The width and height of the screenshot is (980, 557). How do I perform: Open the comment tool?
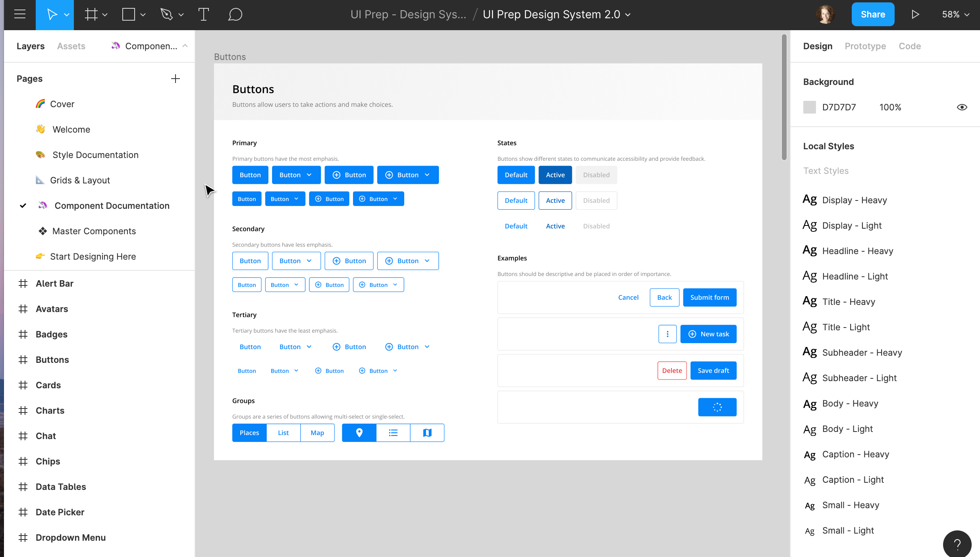(x=235, y=14)
